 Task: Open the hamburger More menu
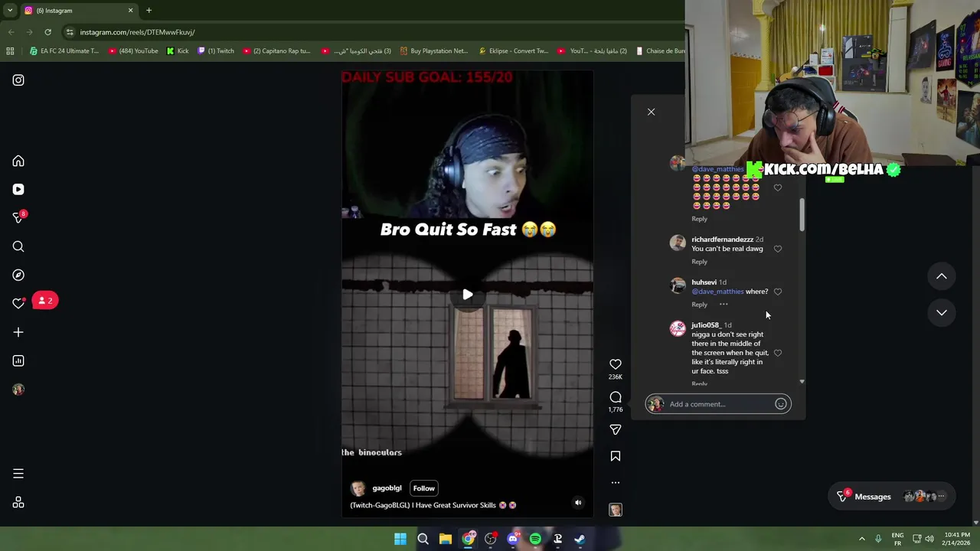pyautogui.click(x=18, y=474)
